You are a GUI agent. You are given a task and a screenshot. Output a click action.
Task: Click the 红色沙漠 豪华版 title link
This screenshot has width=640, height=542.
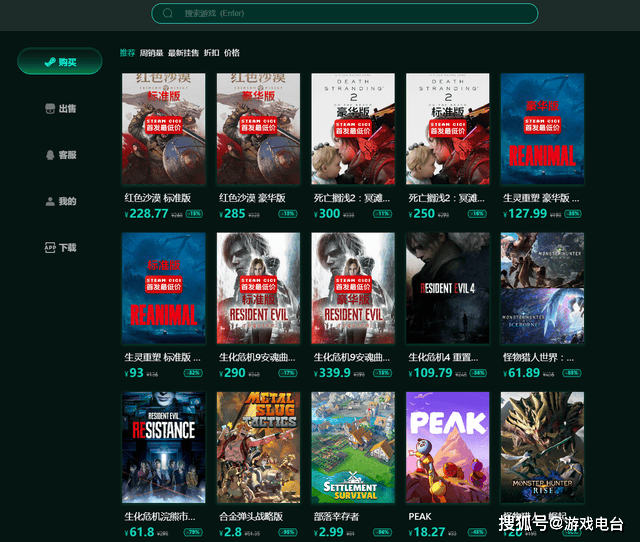click(252, 198)
